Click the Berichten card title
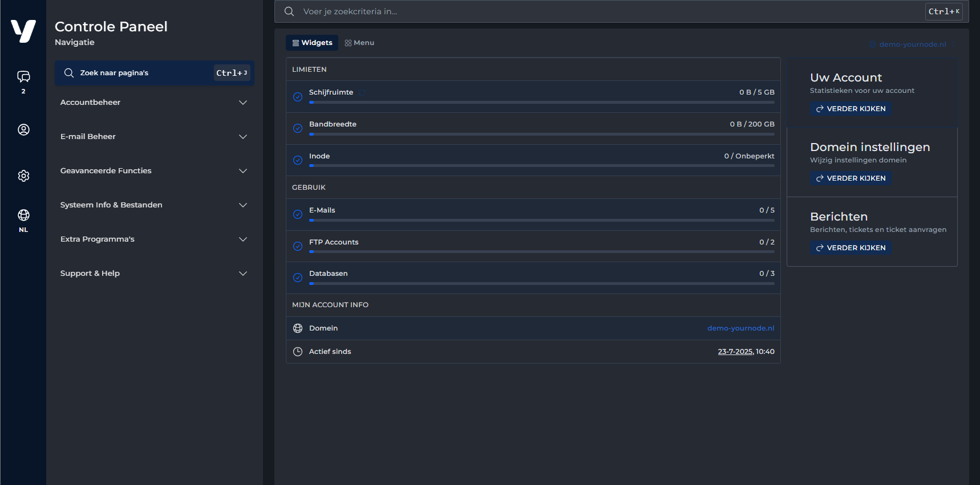Viewport: 980px width, 485px height. click(839, 217)
